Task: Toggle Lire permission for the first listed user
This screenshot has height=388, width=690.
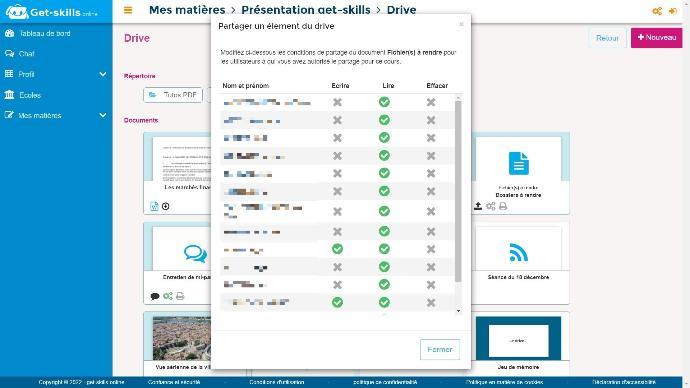Action: coord(384,102)
